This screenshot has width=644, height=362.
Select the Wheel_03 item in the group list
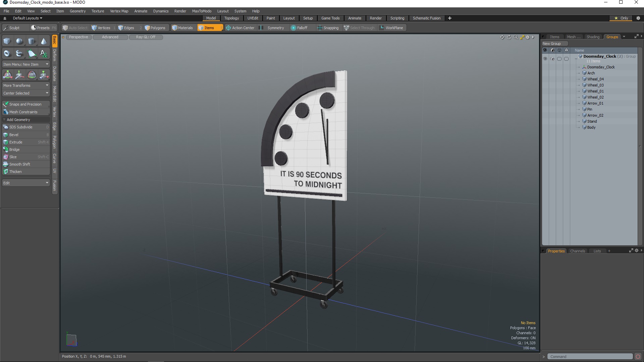(595, 85)
